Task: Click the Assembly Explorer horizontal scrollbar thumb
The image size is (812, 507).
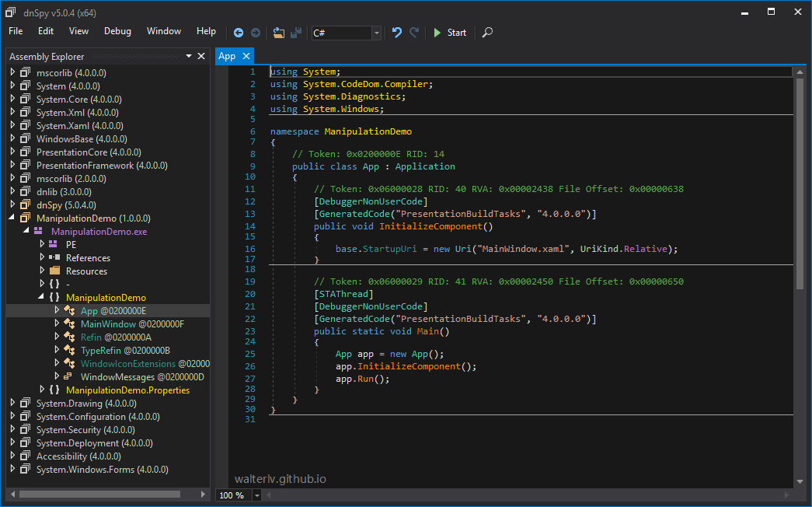Action: click(99, 494)
